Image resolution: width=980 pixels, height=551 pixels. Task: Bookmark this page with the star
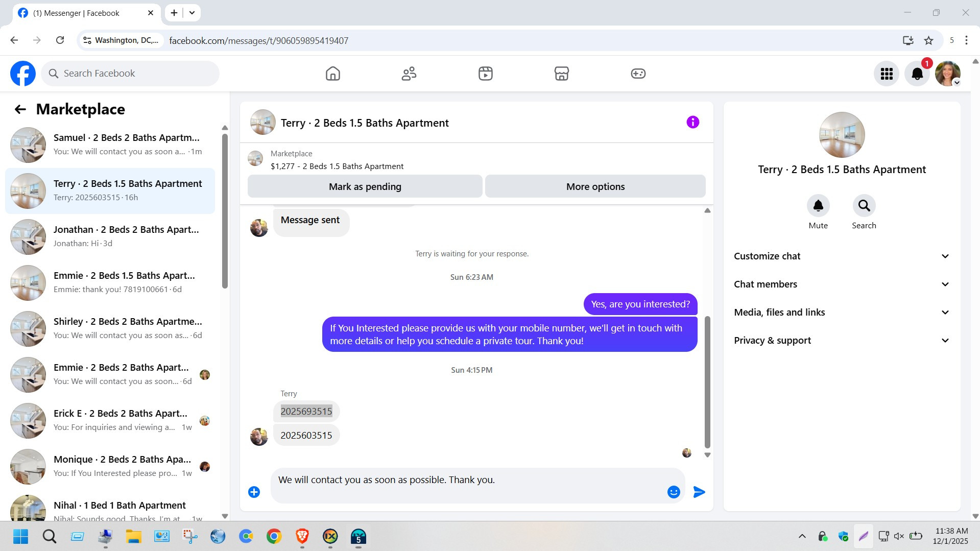929,40
